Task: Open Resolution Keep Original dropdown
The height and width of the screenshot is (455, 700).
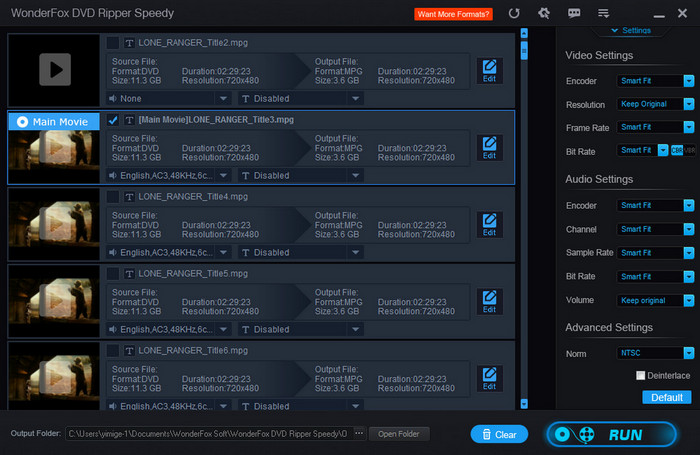Action: coord(655,104)
